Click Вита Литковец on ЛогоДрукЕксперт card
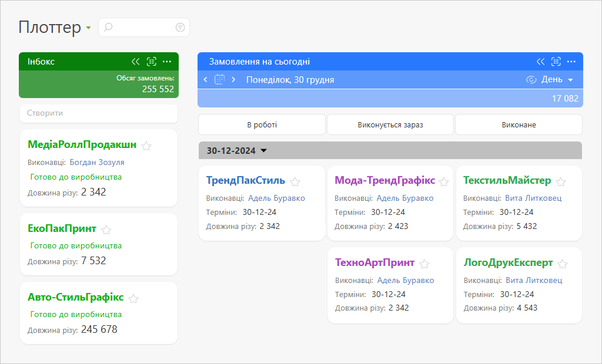Image resolution: width=602 pixels, height=364 pixels. [534, 280]
